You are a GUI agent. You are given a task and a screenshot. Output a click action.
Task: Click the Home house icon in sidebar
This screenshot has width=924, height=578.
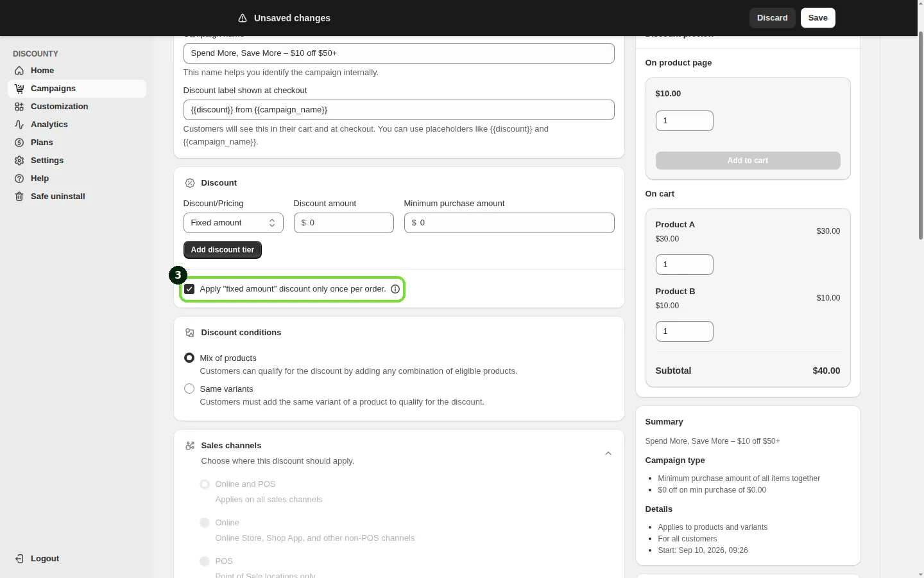click(x=19, y=71)
